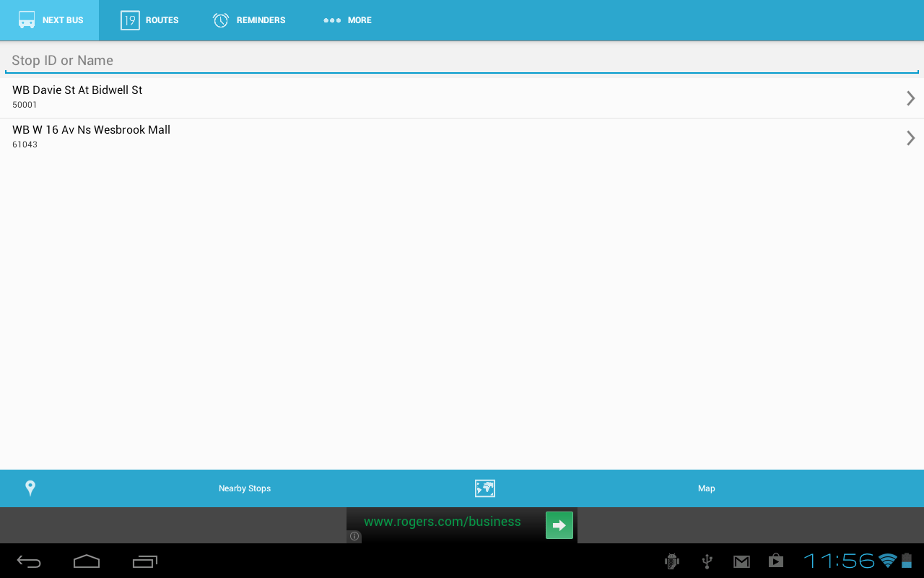The width and height of the screenshot is (924, 578).
Task: Expand chevron for Davie St stop
Action: [x=911, y=98]
